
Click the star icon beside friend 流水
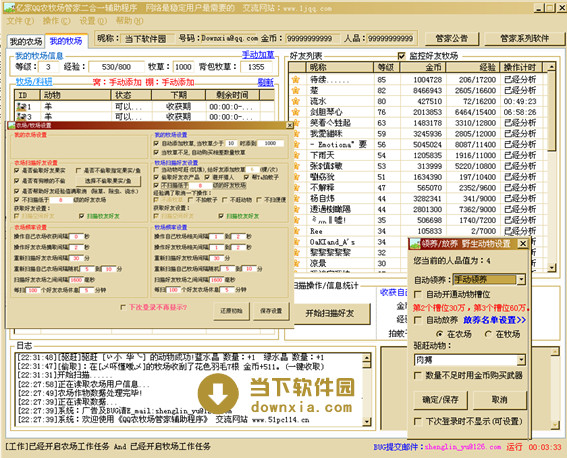296,101
